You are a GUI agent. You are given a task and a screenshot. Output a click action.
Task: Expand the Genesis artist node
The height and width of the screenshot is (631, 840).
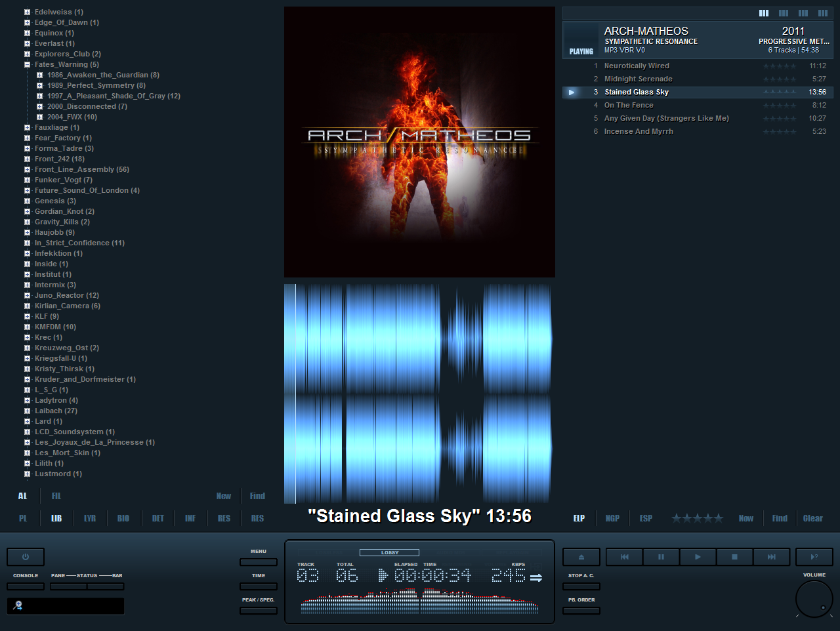[28, 201]
